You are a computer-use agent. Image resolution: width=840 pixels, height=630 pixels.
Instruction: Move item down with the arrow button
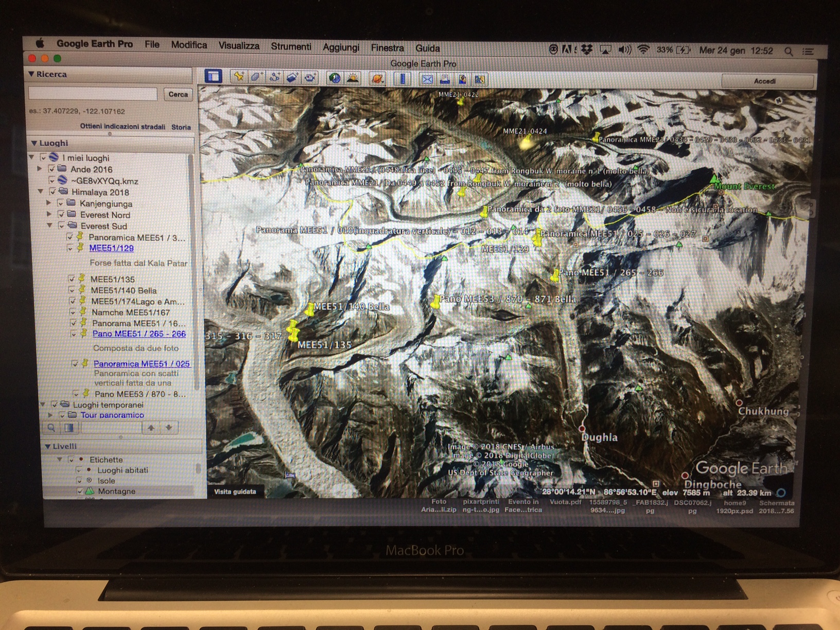[169, 428]
